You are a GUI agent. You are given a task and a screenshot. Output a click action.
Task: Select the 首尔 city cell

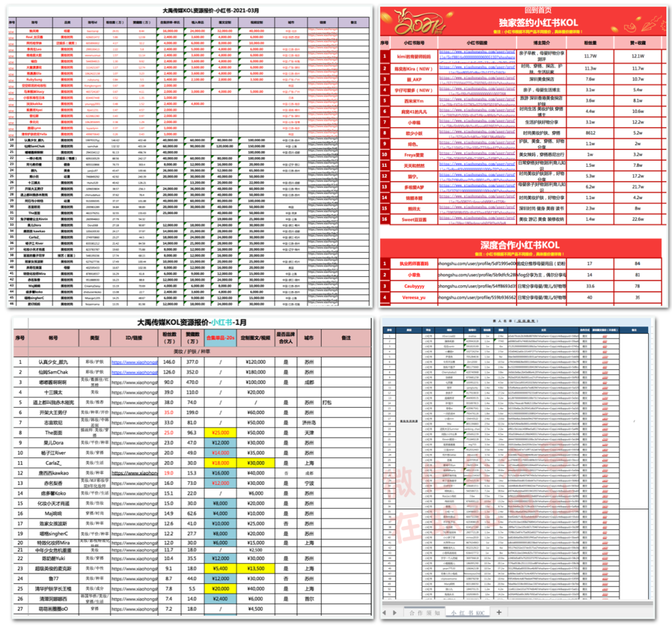pos(309,599)
